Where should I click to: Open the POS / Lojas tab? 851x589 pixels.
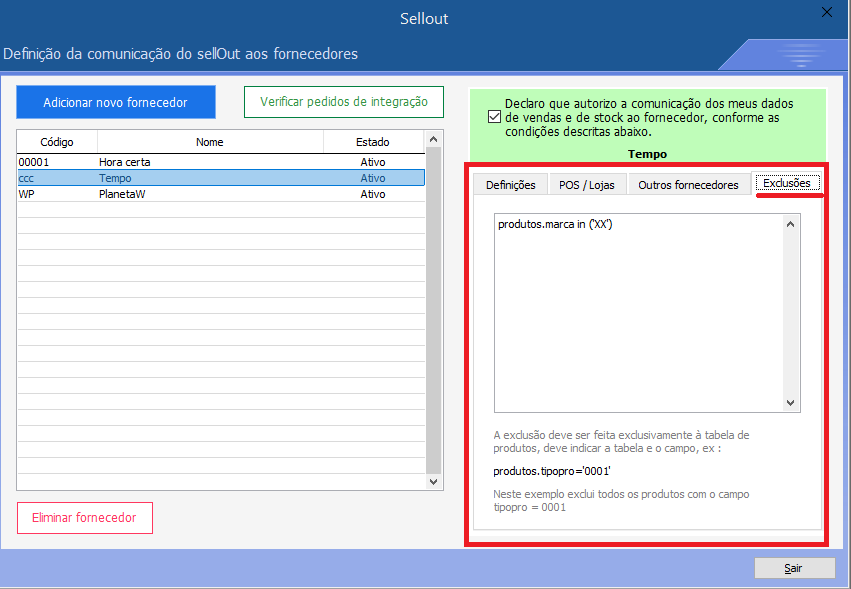click(x=587, y=185)
